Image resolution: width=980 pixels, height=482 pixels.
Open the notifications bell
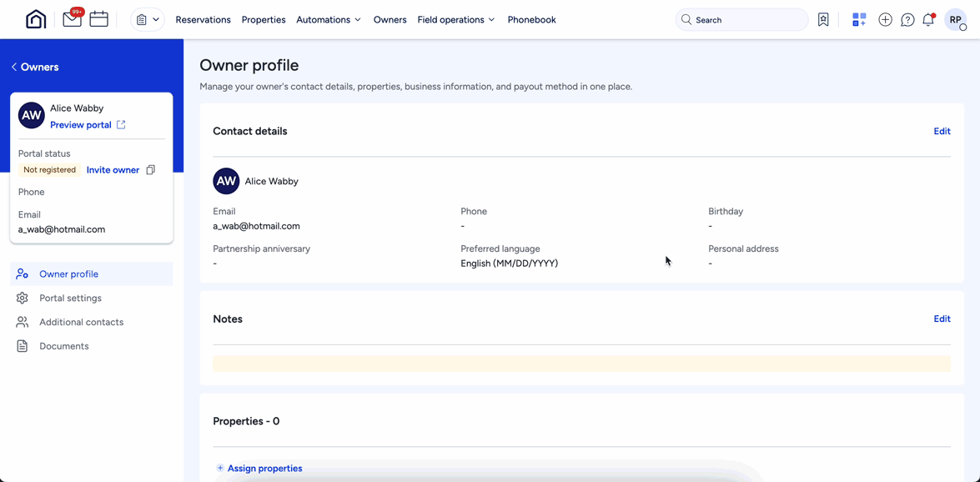pos(928,19)
